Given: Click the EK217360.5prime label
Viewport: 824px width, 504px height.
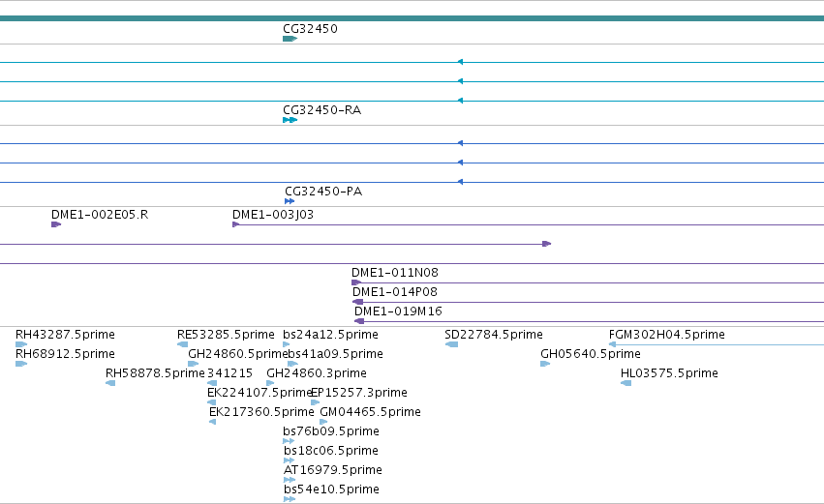Looking at the screenshot, I should [x=261, y=413].
